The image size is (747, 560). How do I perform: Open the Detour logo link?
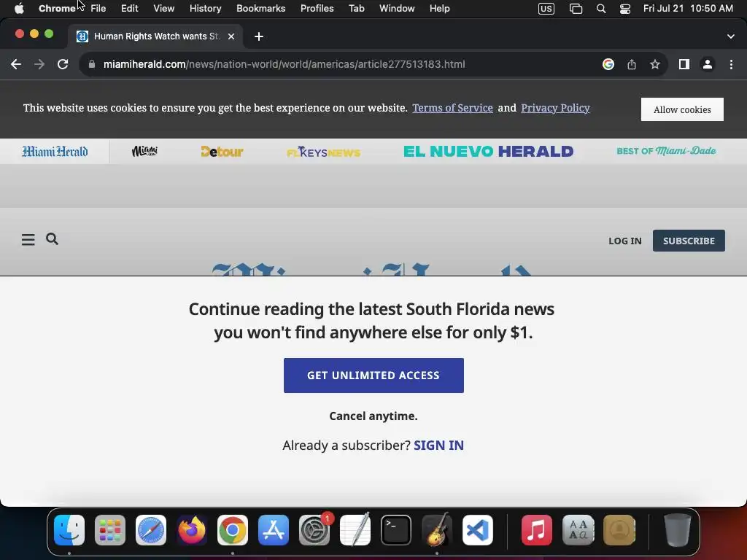pos(222,152)
